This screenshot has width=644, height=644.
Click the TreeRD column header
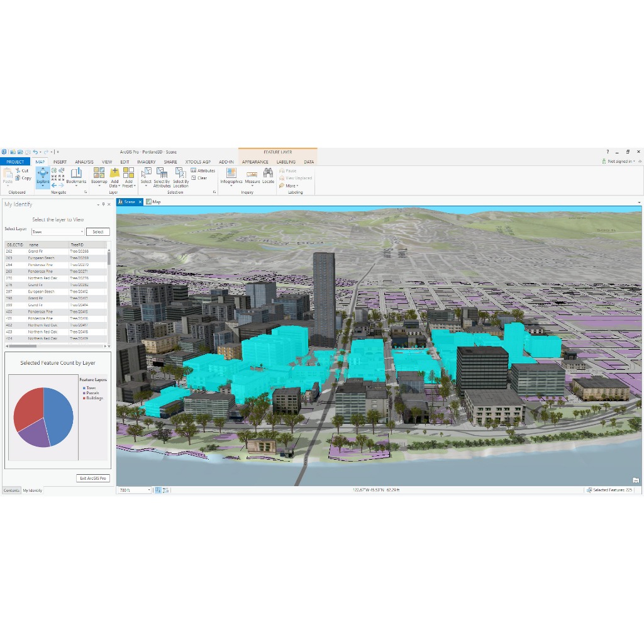click(87, 245)
